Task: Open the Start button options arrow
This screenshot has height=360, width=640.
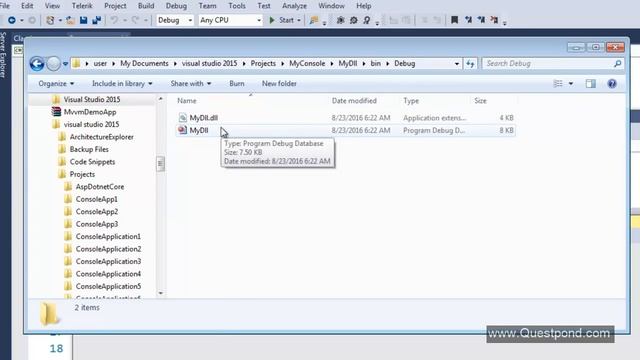Action: 299,20
